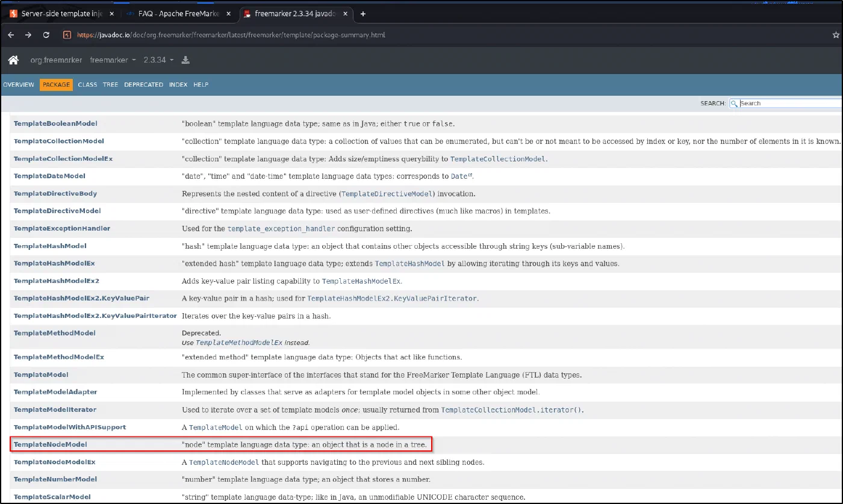Open the TemplateHashModelEx2 interface link
This screenshot has width=843, height=504.
tap(57, 281)
